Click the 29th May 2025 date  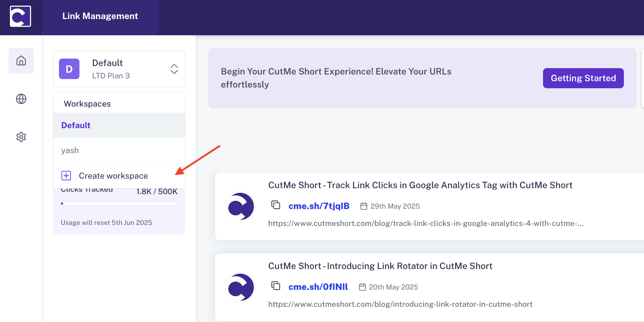(x=395, y=206)
